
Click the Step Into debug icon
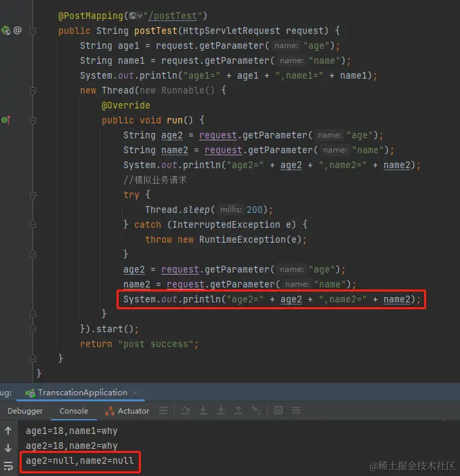coord(203,410)
